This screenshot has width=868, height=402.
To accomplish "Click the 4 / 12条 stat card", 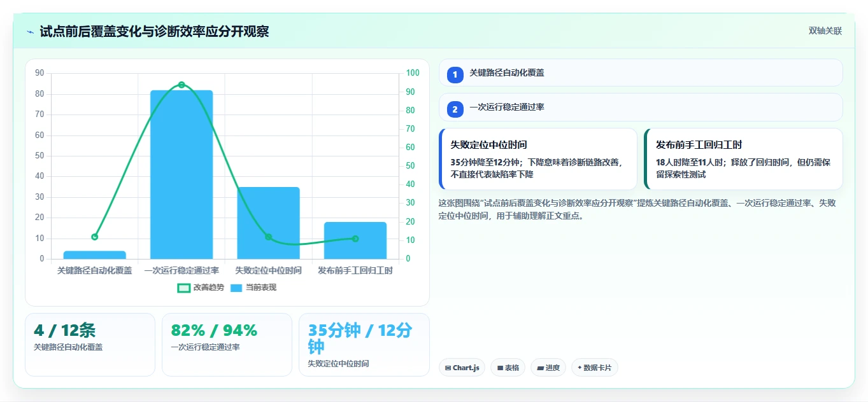I will pyautogui.click(x=90, y=344).
